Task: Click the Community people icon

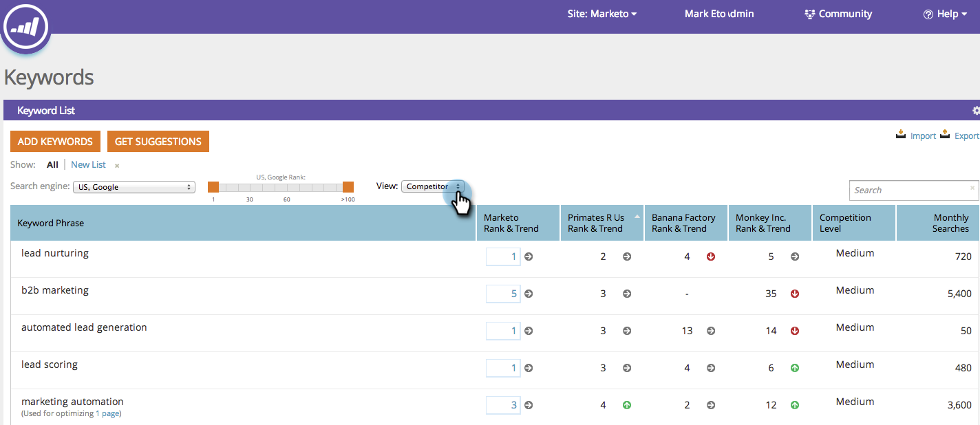Action: [810, 14]
